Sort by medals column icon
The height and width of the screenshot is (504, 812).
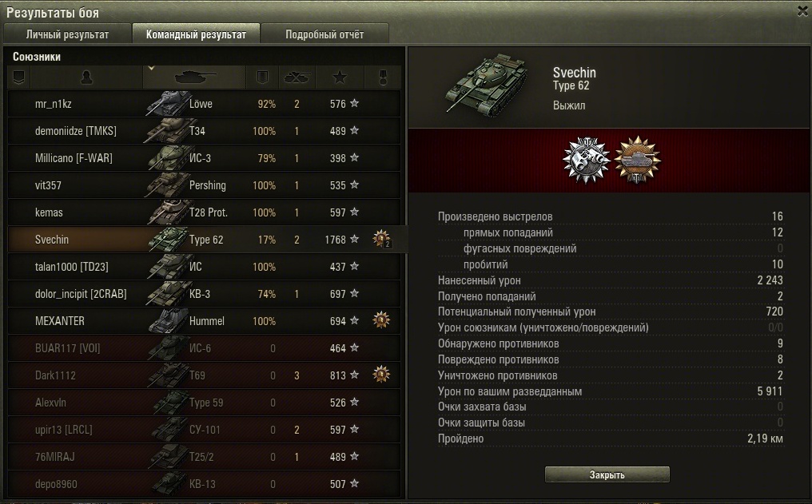pos(383,77)
